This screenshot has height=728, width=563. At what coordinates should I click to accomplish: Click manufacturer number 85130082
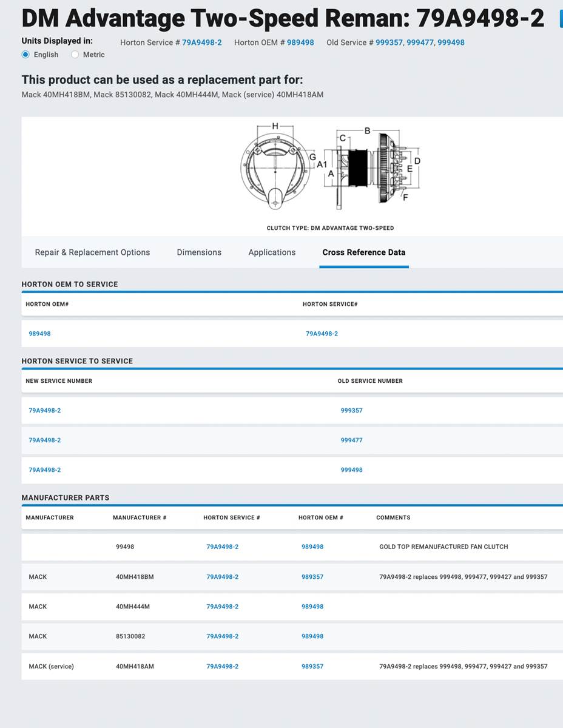tap(130, 636)
